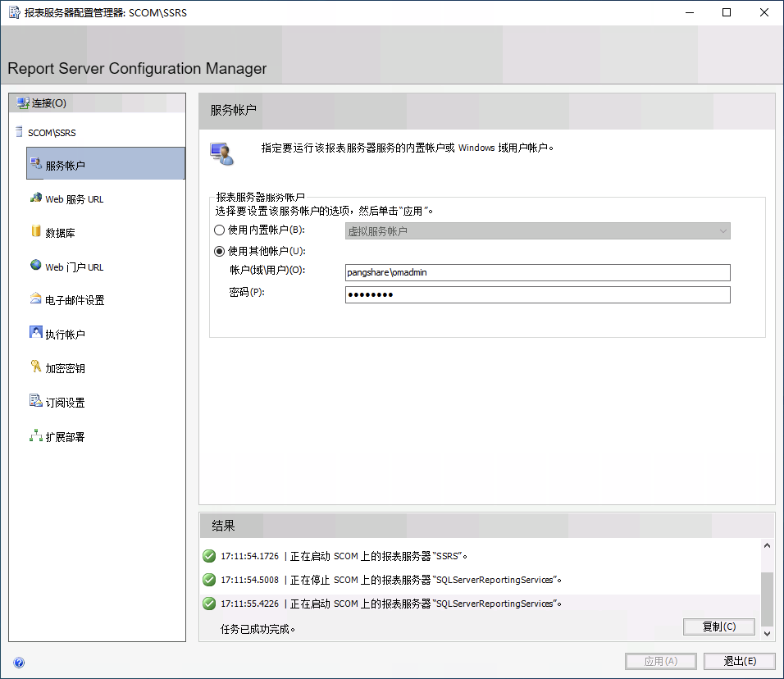The image size is (784, 679).
Task: Select the SCOM\SSRS server node
Action: coord(52,132)
